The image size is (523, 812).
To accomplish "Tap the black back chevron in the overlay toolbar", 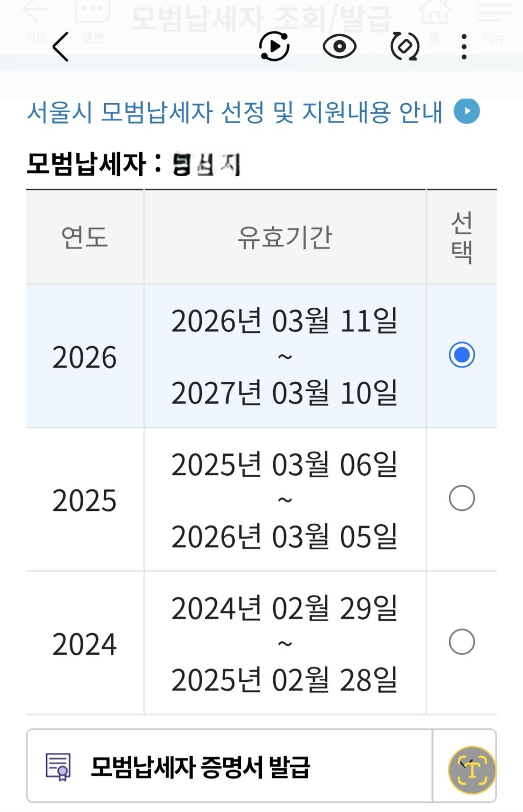I will pos(60,47).
